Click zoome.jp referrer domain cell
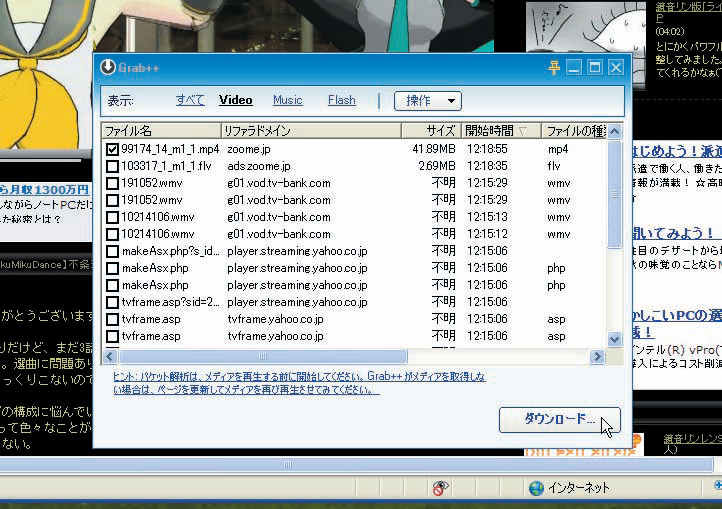Image resolution: width=722 pixels, height=509 pixels. [249, 149]
